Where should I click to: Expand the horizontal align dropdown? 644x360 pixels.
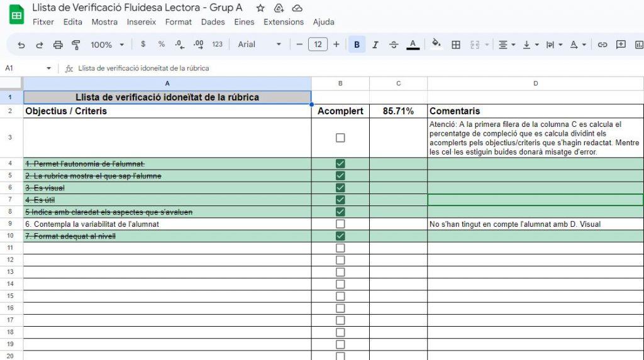[x=506, y=45]
